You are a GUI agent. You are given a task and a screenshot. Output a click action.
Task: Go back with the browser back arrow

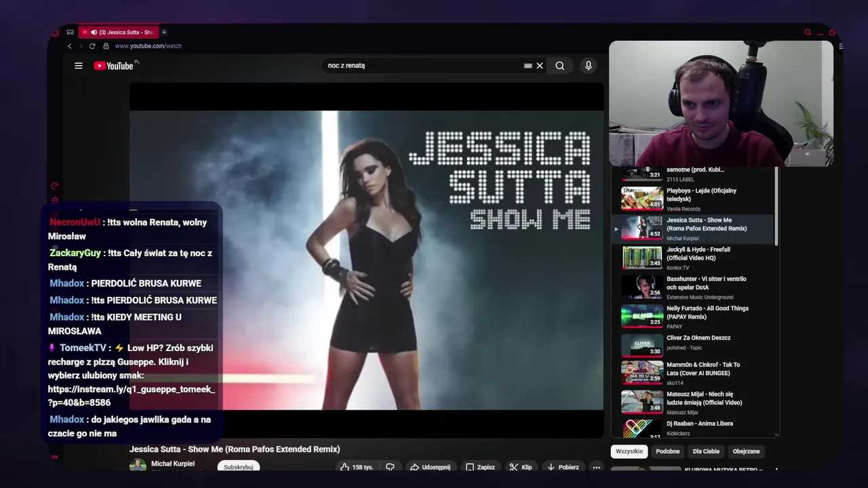[x=69, y=46]
